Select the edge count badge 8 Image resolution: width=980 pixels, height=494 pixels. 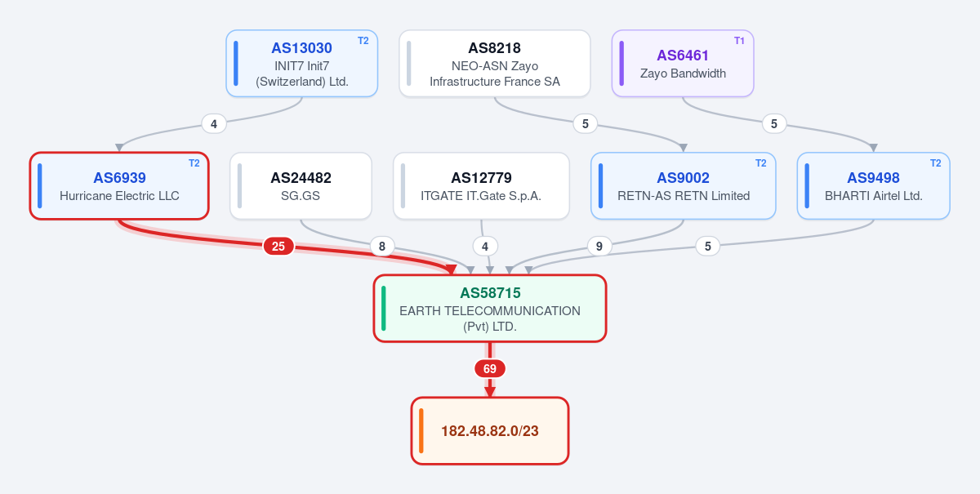pyautogui.click(x=381, y=246)
